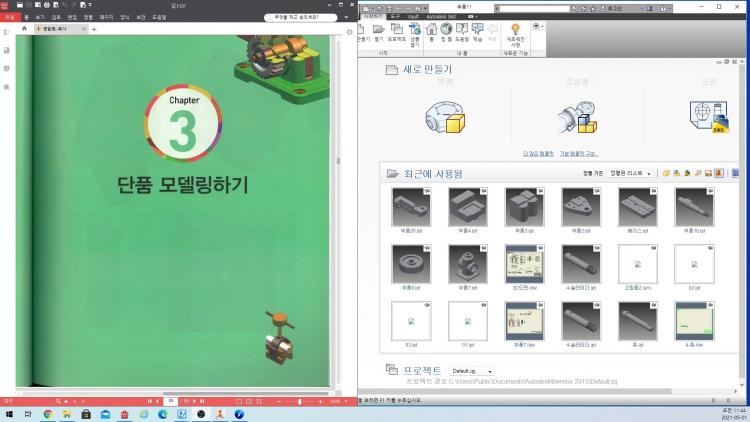Open the 조립품2.iam recent file thumbnail

pos(637,264)
